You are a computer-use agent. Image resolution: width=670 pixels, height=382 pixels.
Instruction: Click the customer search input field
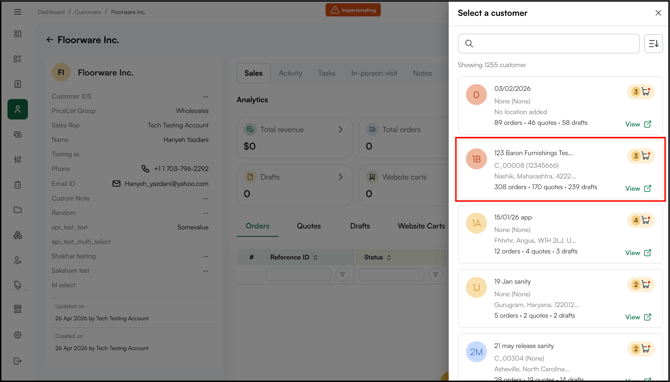click(x=549, y=44)
